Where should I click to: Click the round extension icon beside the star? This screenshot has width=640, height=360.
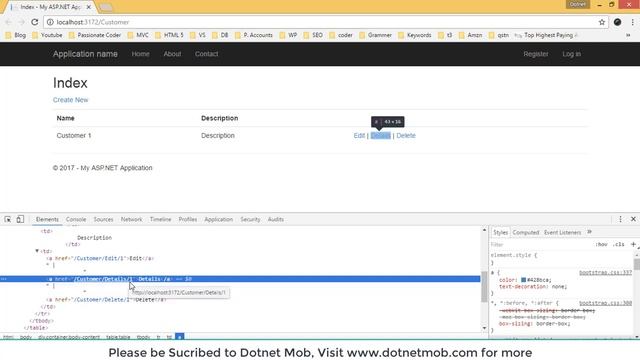pos(618,22)
